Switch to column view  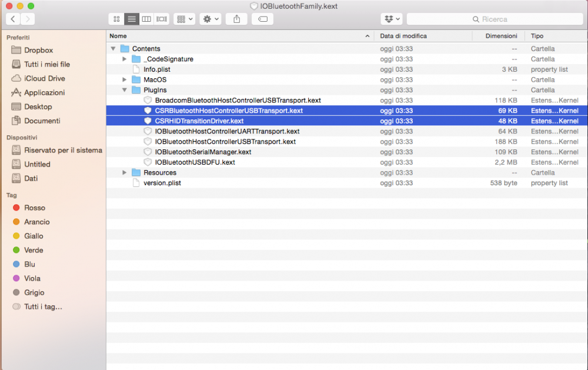click(x=146, y=19)
